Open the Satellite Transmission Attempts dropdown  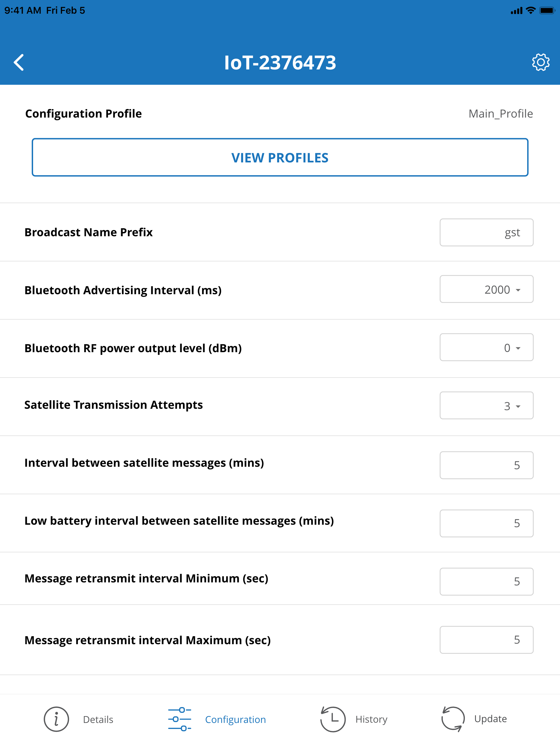(486, 405)
